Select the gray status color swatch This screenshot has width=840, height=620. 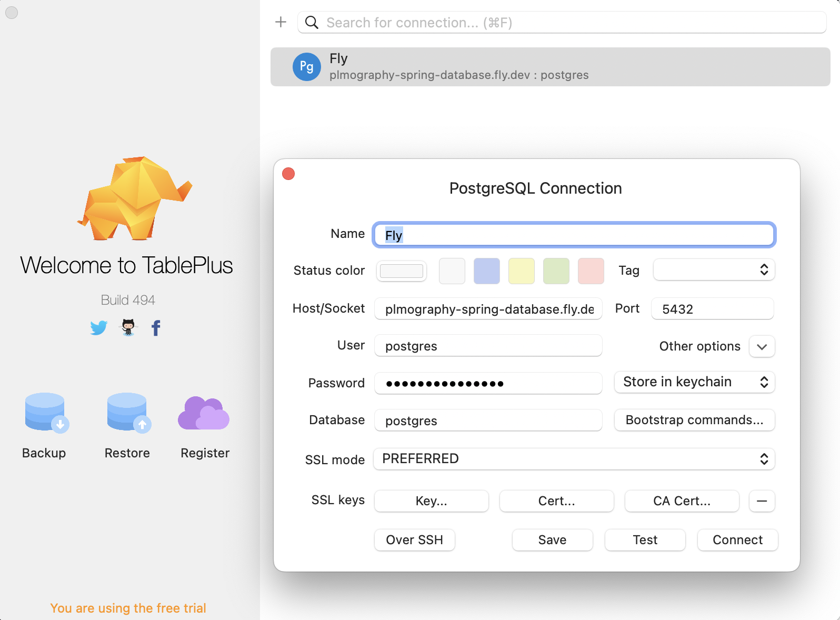452,271
